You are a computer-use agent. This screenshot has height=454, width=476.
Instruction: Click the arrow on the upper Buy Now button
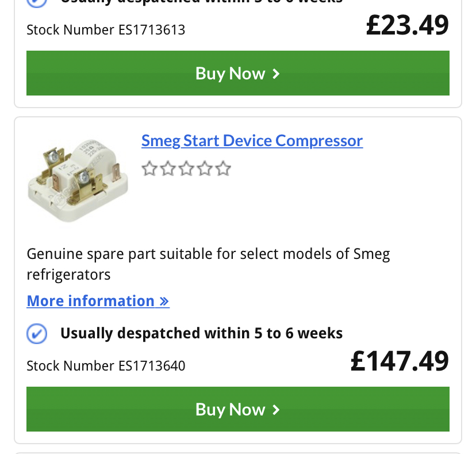pos(276,74)
